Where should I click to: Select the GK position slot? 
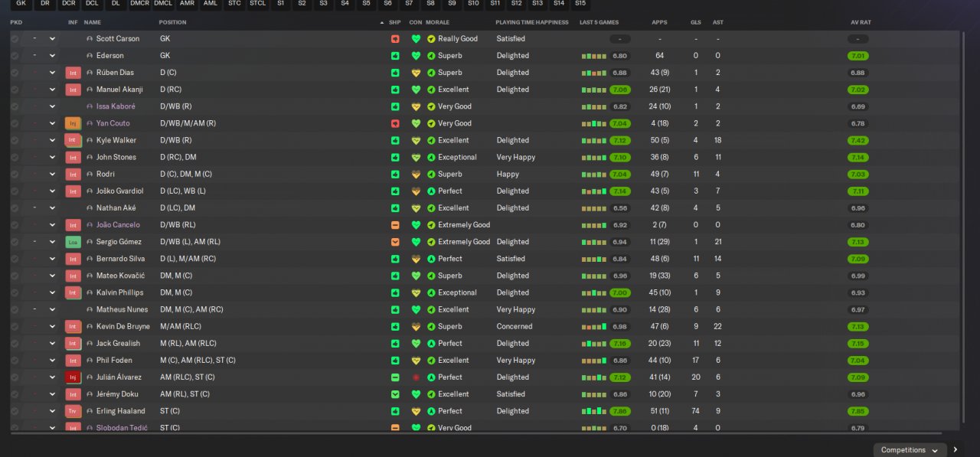point(21,4)
